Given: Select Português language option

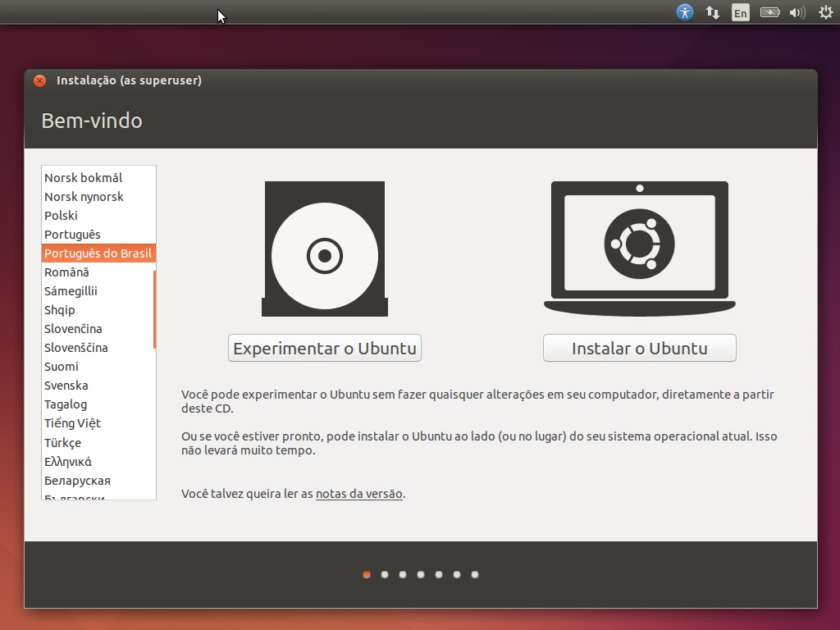Looking at the screenshot, I should (x=72, y=235).
